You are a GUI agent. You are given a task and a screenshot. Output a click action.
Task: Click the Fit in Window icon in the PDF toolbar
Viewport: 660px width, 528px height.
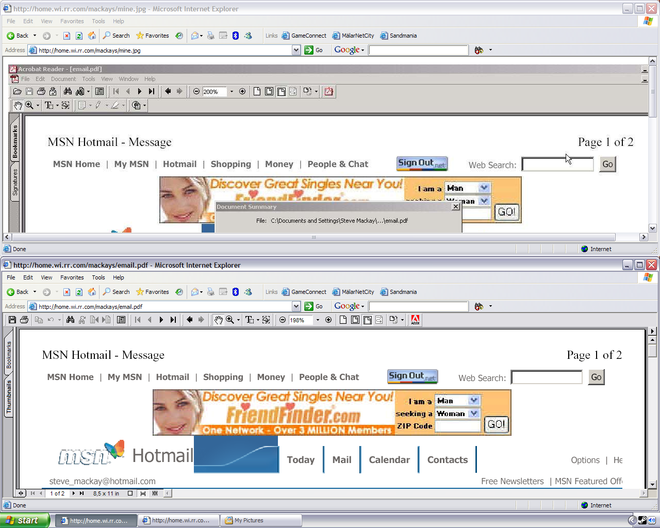(x=355, y=320)
